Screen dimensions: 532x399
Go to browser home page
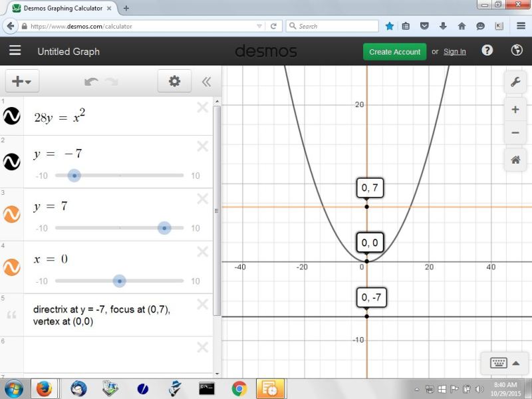[x=462, y=26]
